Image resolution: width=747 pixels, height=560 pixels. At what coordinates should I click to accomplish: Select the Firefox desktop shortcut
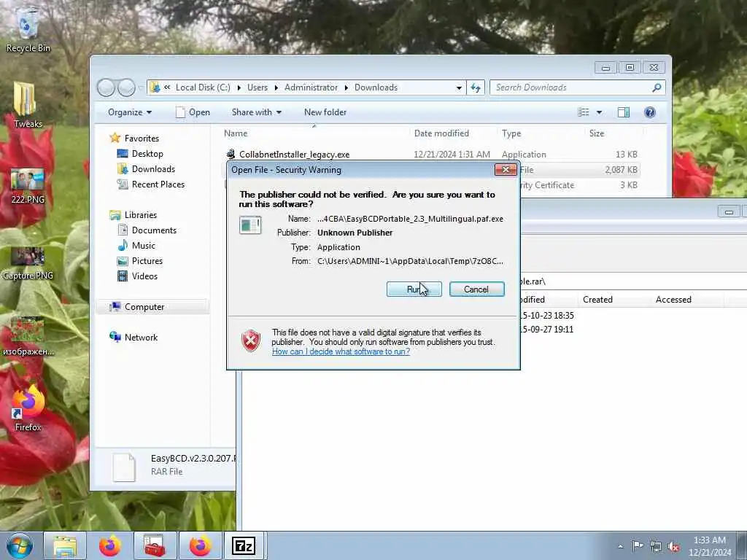[x=28, y=408]
